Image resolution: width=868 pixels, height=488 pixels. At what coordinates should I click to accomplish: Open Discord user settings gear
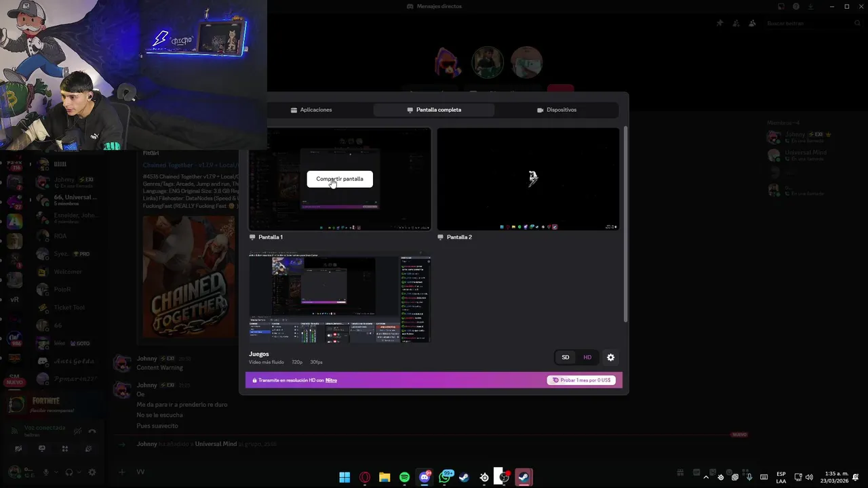tap(92, 472)
